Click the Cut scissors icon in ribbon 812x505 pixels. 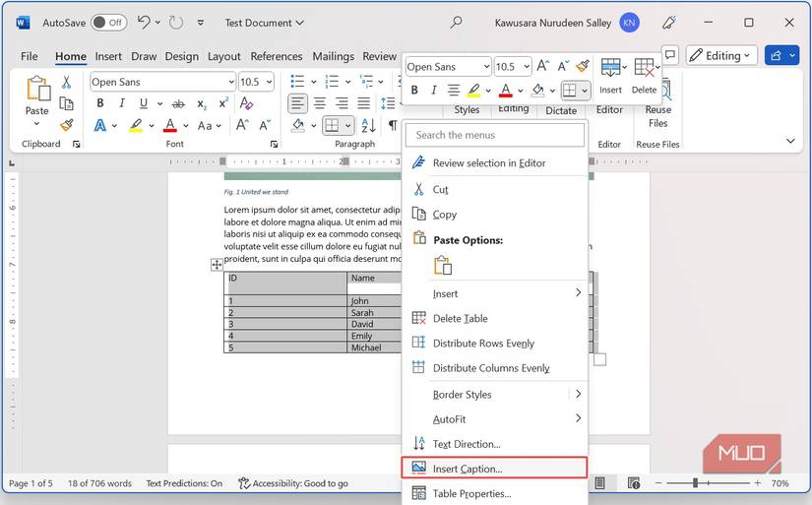66,83
